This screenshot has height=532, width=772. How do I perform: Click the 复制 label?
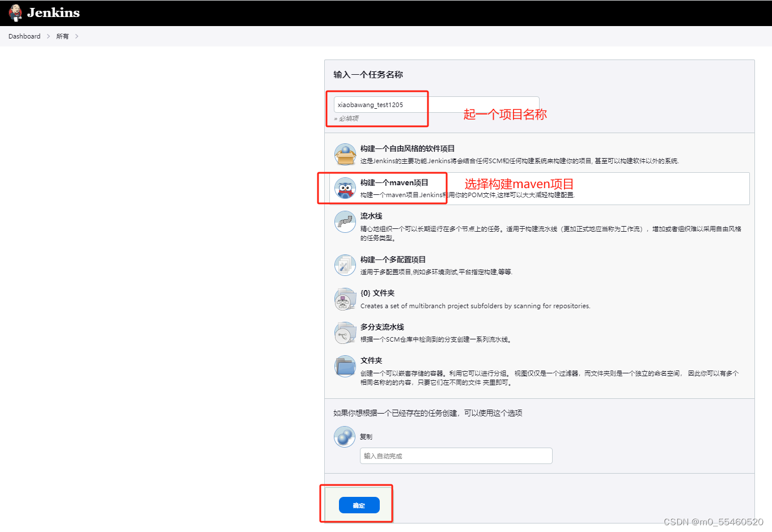click(x=366, y=437)
